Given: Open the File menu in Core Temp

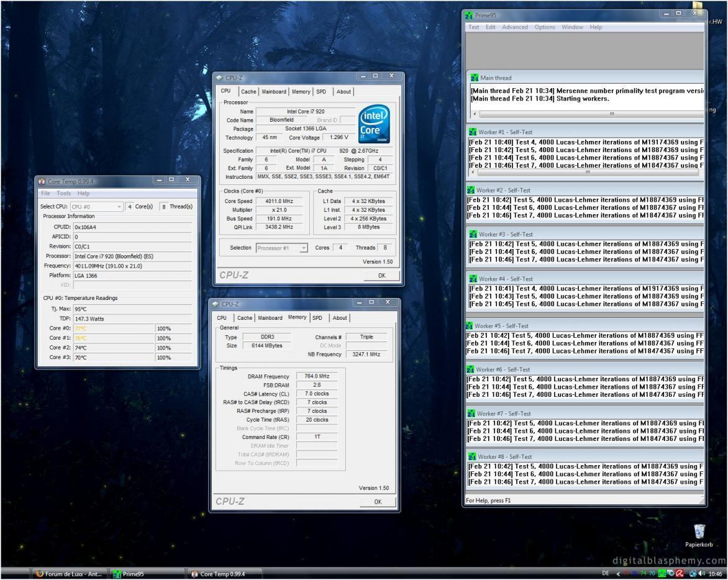Looking at the screenshot, I should tap(45, 193).
